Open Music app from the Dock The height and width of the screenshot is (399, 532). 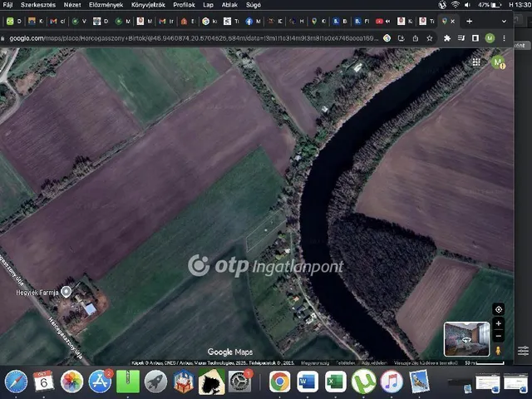(x=392, y=382)
